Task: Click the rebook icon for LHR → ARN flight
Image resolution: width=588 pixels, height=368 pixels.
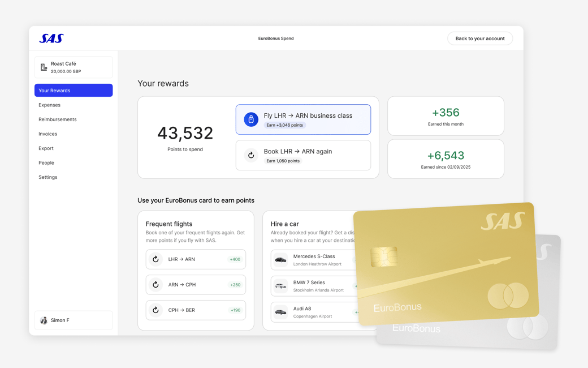Action: [155, 259]
